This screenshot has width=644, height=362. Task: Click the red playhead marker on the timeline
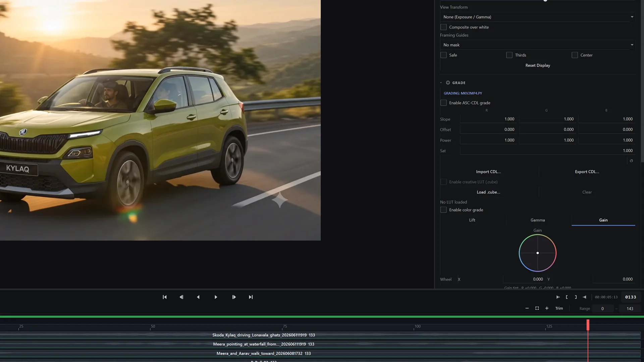coord(588,325)
